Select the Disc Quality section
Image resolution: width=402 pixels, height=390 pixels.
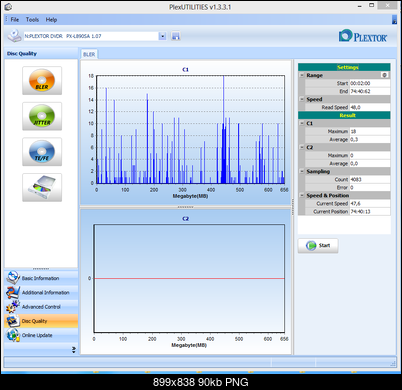pos(42,321)
